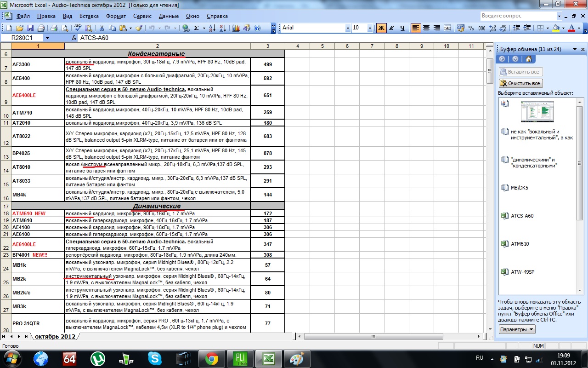Click the Cut scissors icon
Viewport: 588px width, 368px height.
[x=101, y=28]
